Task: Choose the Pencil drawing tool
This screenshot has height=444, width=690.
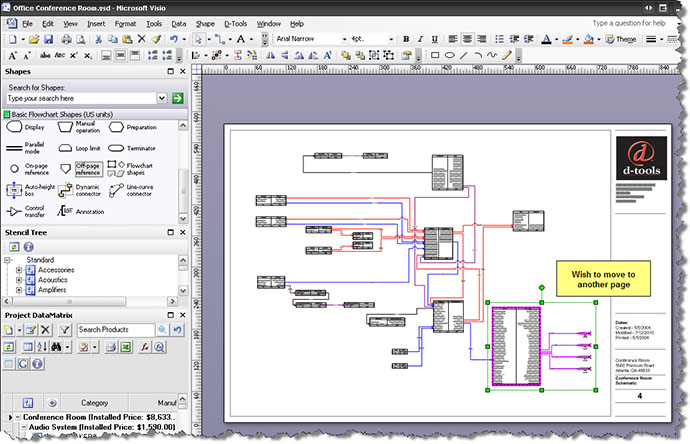Action: (x=507, y=55)
